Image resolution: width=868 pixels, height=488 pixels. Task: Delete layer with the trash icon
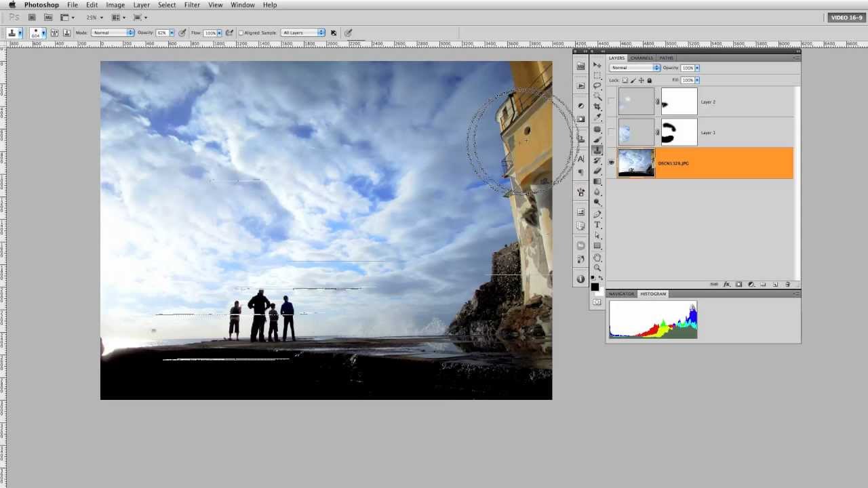[x=787, y=284]
